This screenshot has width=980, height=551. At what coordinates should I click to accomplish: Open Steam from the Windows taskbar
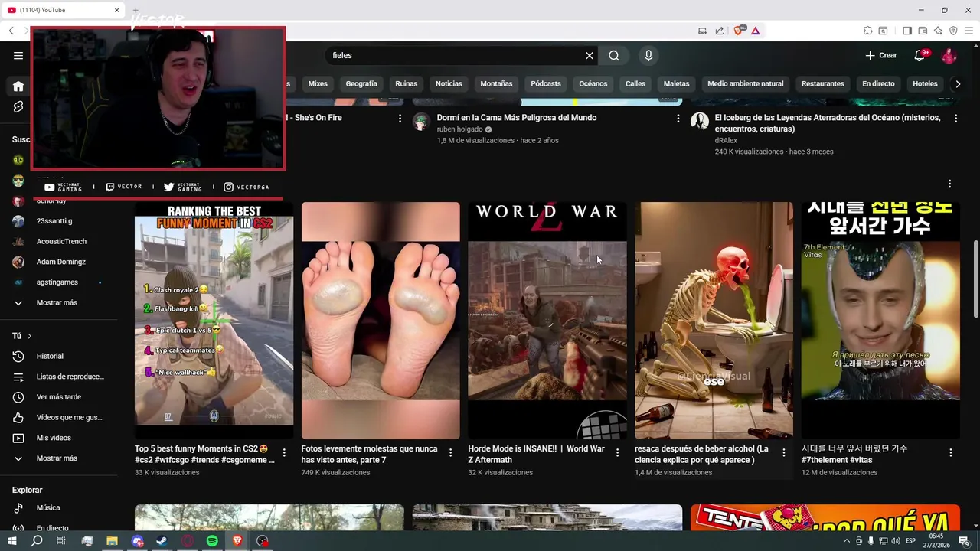pos(162,541)
